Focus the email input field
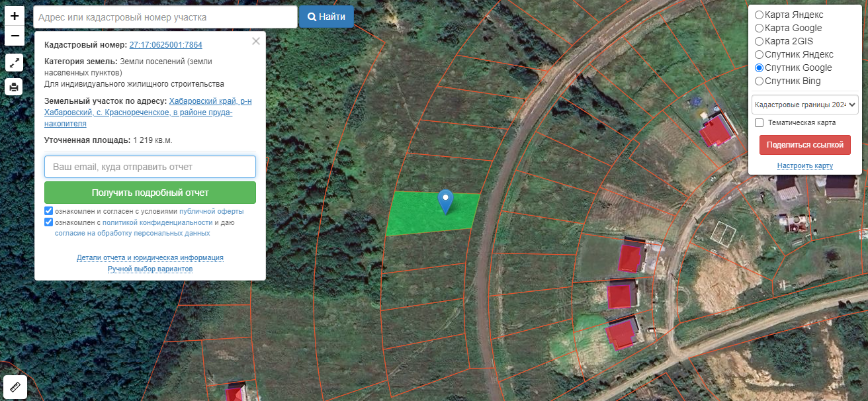 tap(150, 167)
